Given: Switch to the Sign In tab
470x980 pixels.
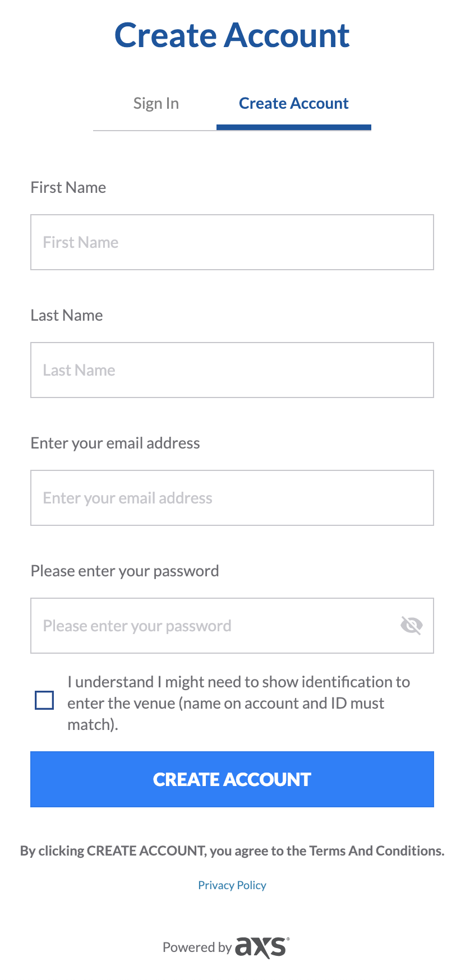Looking at the screenshot, I should pyautogui.click(x=155, y=103).
